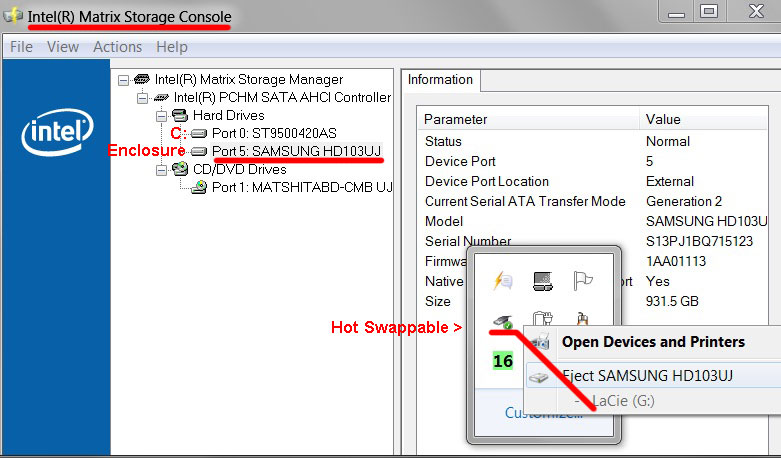Click the CD/DVD Drives group icon

pos(180,169)
